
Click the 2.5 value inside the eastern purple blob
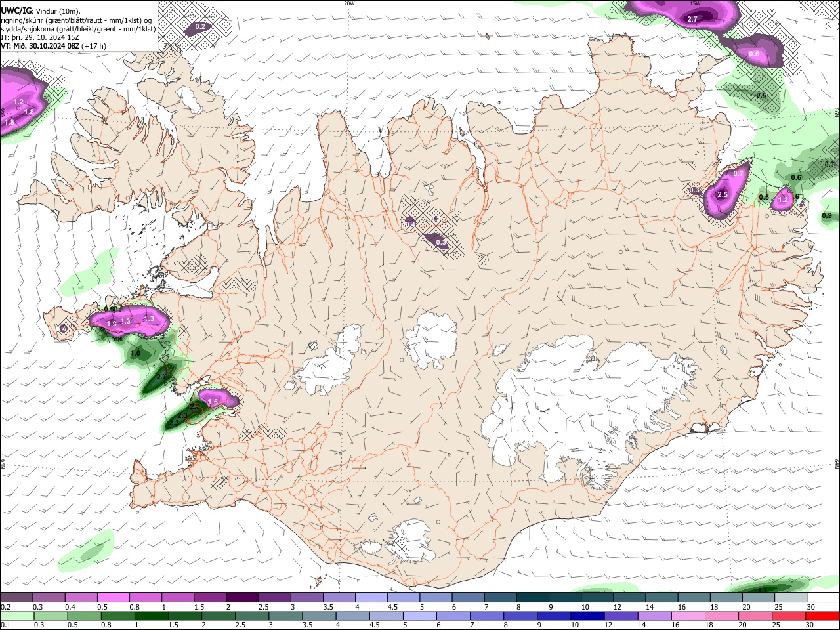723,195
